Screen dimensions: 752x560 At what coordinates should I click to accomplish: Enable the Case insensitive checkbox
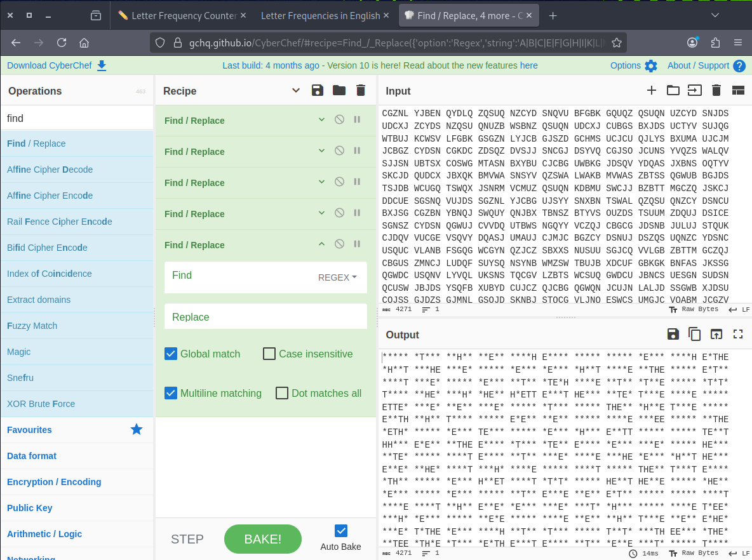click(x=269, y=354)
